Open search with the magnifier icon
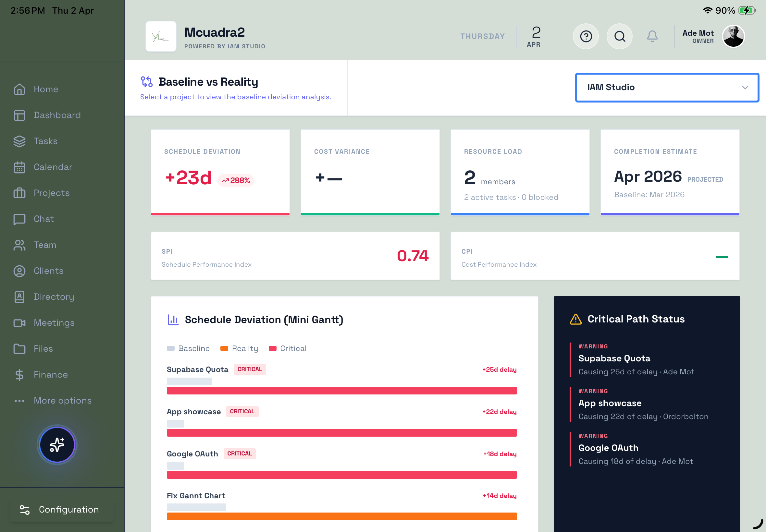Viewport: 766px width, 532px height. (x=620, y=36)
